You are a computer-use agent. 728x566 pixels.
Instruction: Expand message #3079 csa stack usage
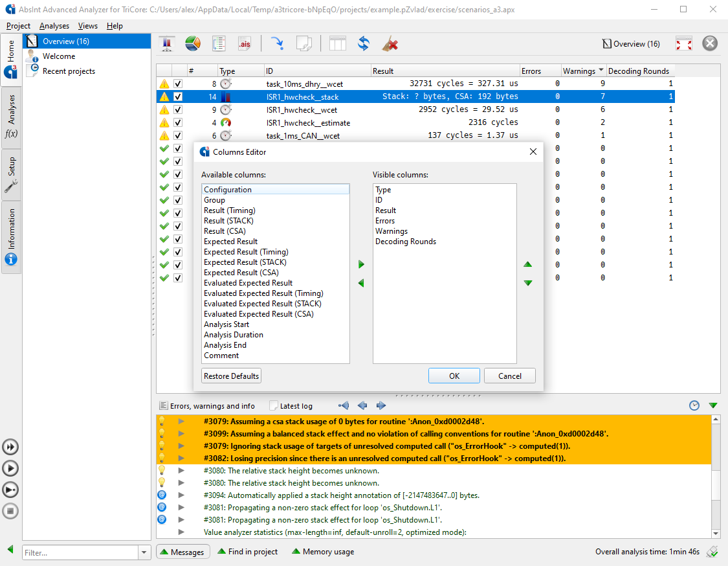[182, 422]
